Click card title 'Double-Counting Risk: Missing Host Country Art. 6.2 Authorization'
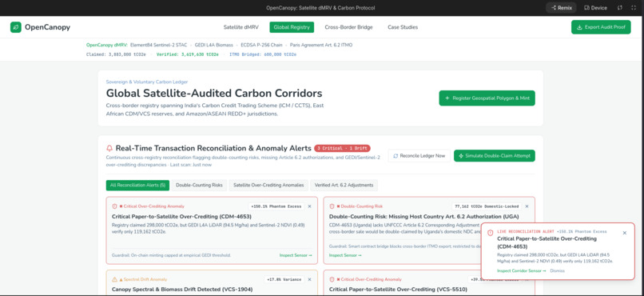Image resolution: width=644 pixels, height=296 pixels. coord(424,216)
